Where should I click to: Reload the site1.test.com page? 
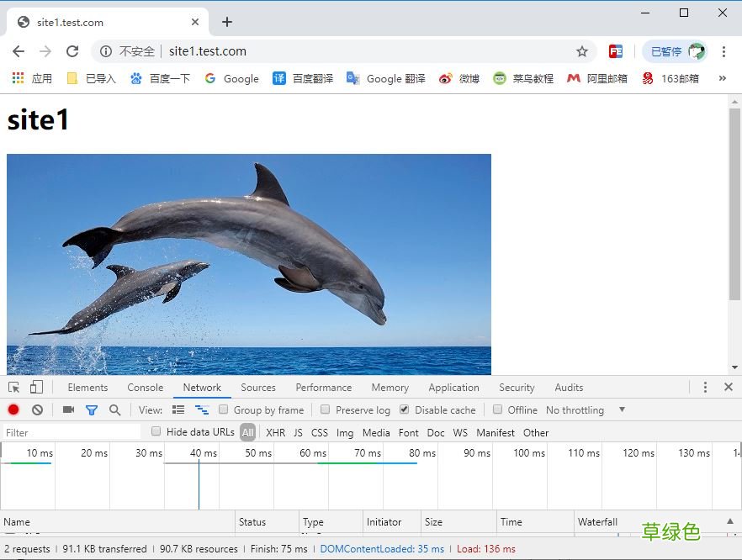[72, 51]
